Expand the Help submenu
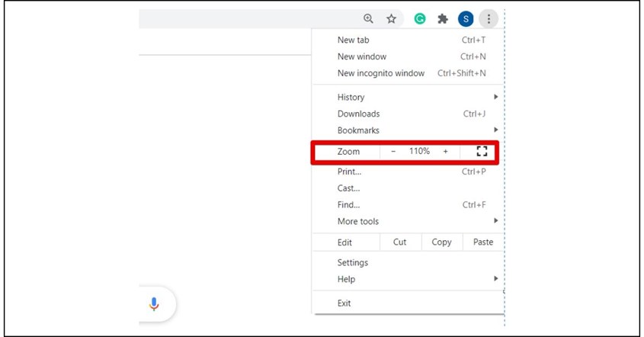Screen dimensions: 644x337 point(409,279)
